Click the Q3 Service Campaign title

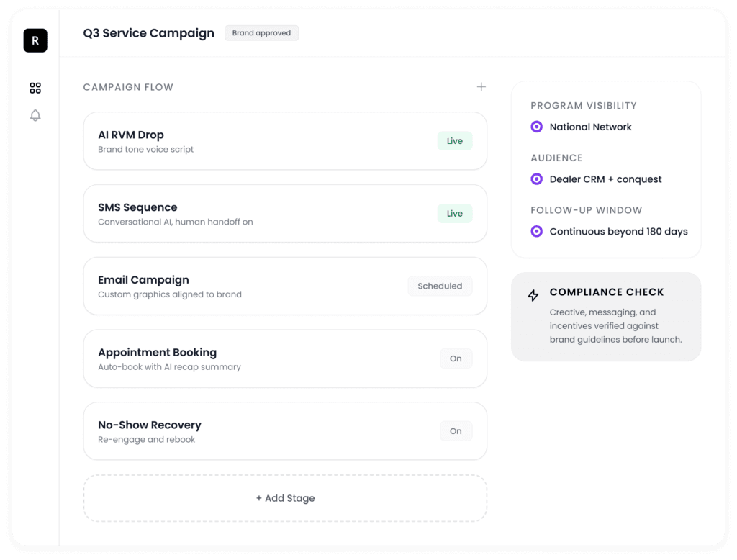click(x=148, y=33)
